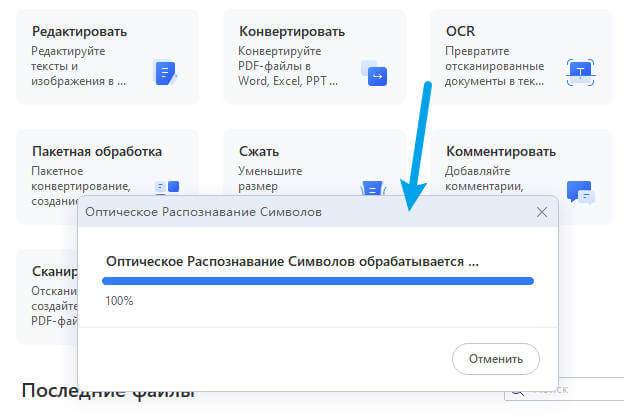Click the OCR progress bar
Image resolution: width=624 pixels, height=417 pixels.
[318, 281]
